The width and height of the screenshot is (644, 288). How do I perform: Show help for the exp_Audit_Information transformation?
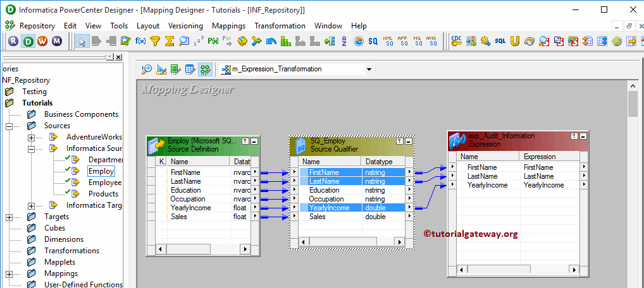pos(574,136)
